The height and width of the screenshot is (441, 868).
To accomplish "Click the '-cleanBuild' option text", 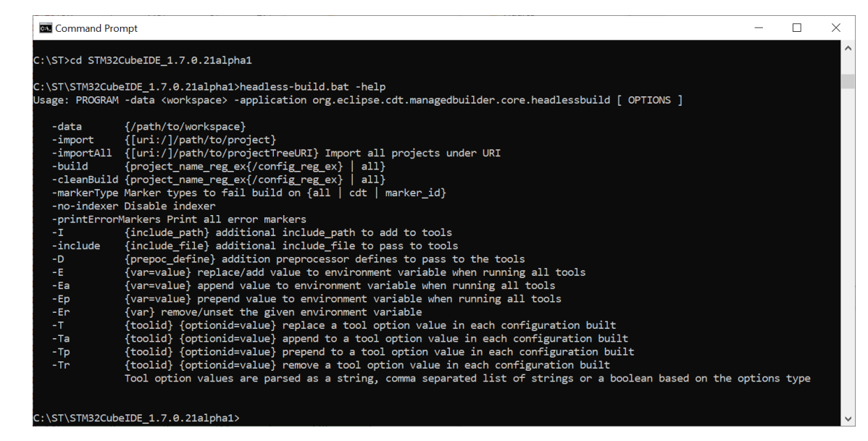I will click(x=85, y=180).
